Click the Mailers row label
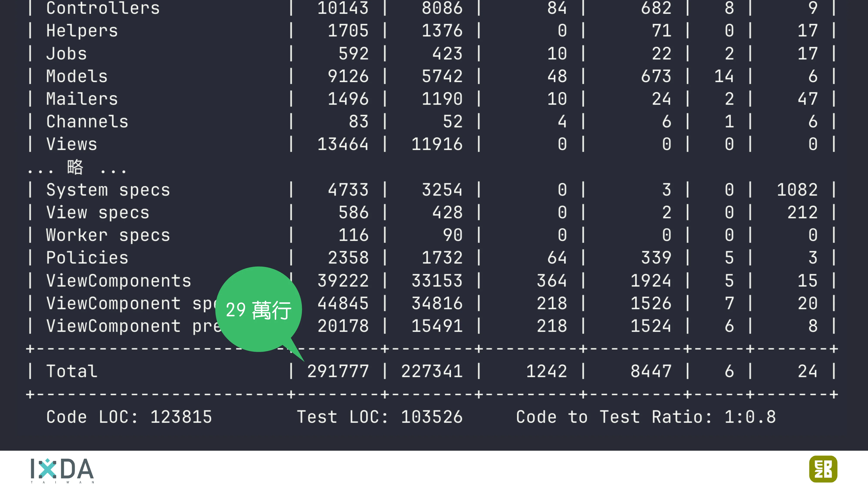The width and height of the screenshot is (868, 488). pyautogui.click(x=82, y=99)
